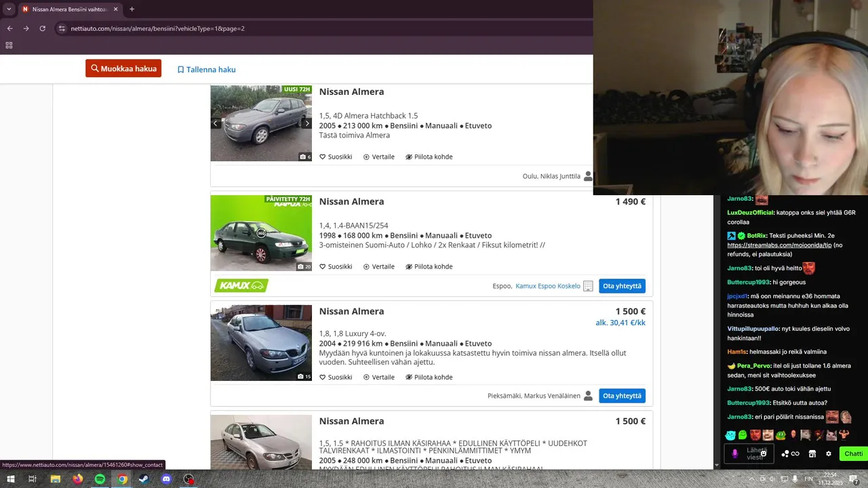This screenshot has height=488, width=868.
Task: Click the dealer building icon beside Kamux Espoo Koskelo
Action: [588, 286]
